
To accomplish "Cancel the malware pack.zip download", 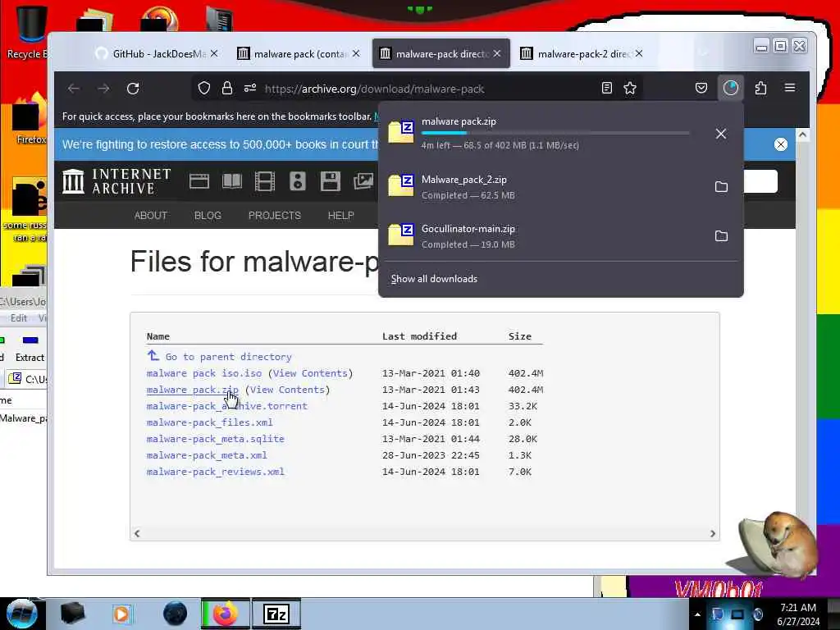I will (721, 134).
